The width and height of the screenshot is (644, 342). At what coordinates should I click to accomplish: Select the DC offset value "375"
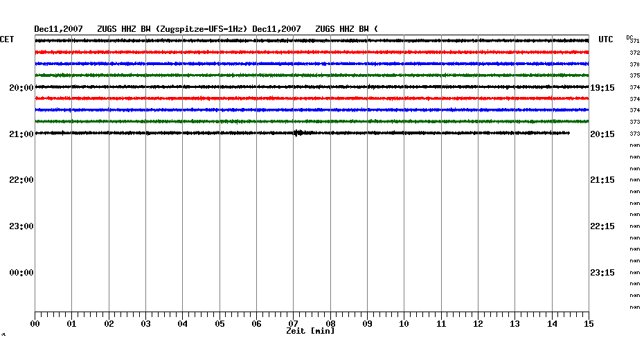point(635,76)
